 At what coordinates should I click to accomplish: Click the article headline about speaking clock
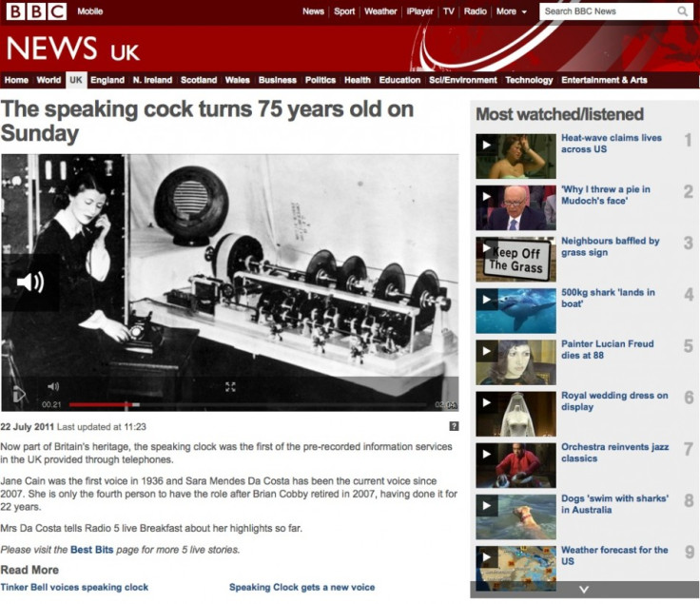207,121
